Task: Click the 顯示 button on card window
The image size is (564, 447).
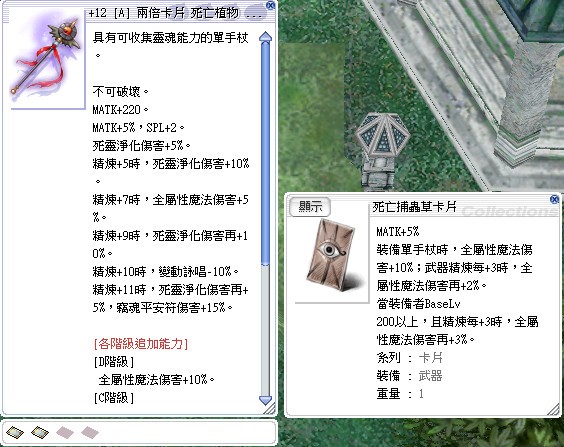Action: click(310, 207)
